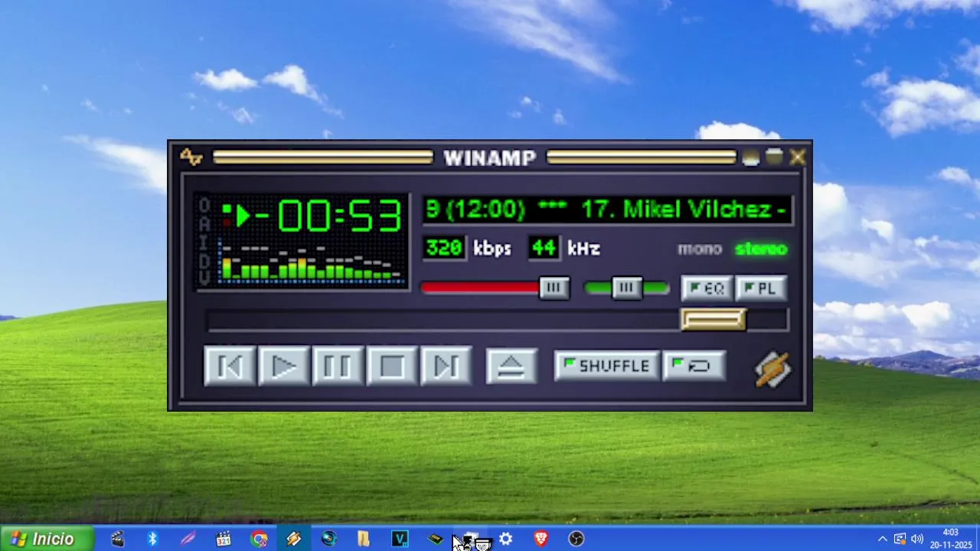Open the calendar clapper icon in taskbar
Screen dimensions: 980x551
tap(223, 539)
